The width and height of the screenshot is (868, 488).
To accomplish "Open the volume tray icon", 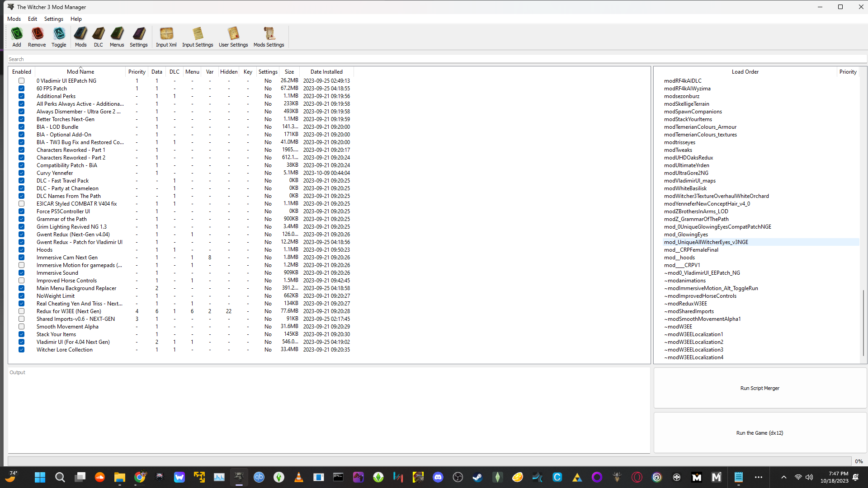I will pyautogui.click(x=809, y=477).
